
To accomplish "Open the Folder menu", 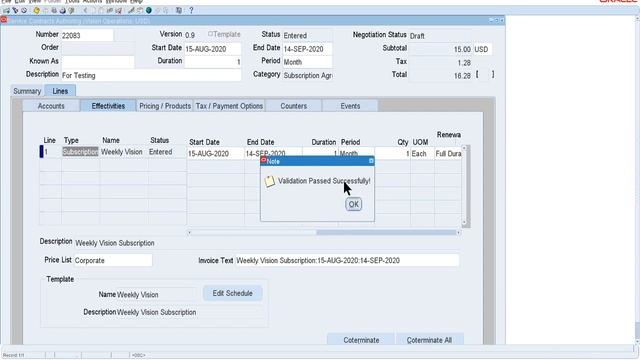I will 52,2.
